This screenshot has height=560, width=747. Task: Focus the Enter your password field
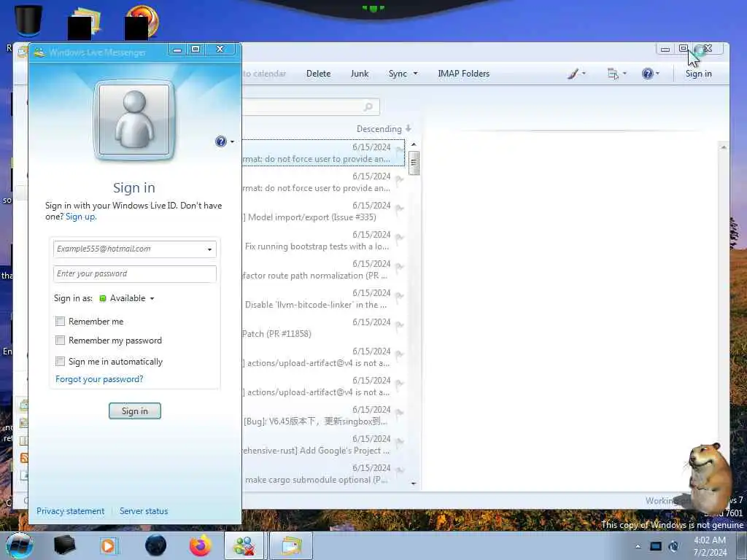click(135, 274)
